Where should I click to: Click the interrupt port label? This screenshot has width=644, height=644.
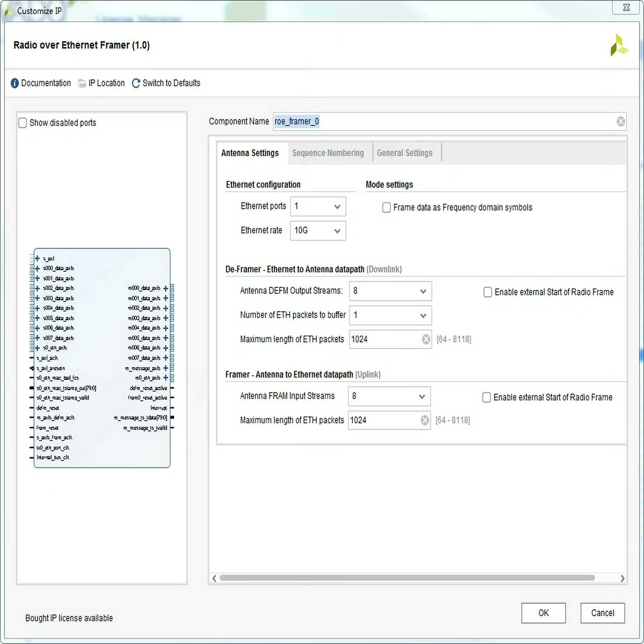(x=159, y=408)
